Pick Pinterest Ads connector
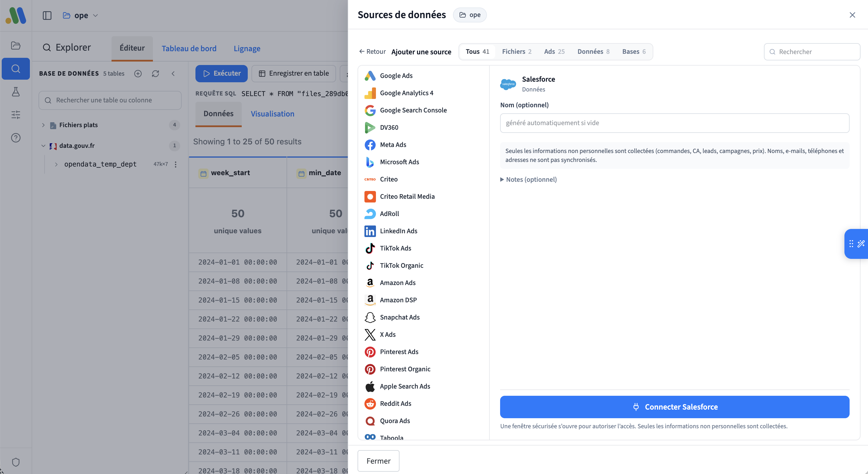The height and width of the screenshot is (474, 868). (x=424, y=352)
